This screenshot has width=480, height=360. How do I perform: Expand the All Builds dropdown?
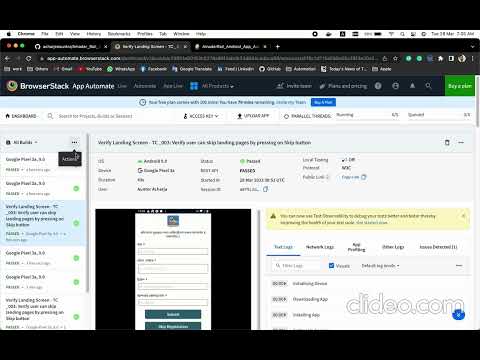coord(22,142)
